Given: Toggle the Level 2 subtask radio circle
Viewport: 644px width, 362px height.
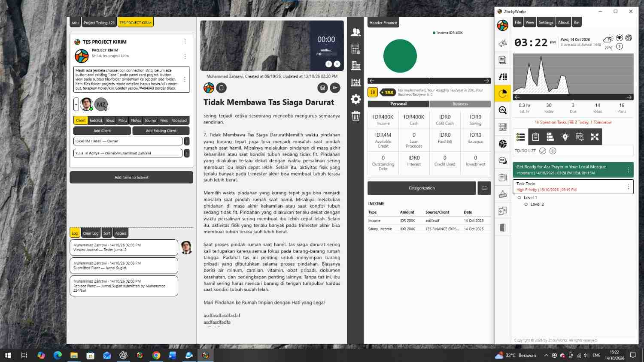Looking at the screenshot, I should (526, 205).
